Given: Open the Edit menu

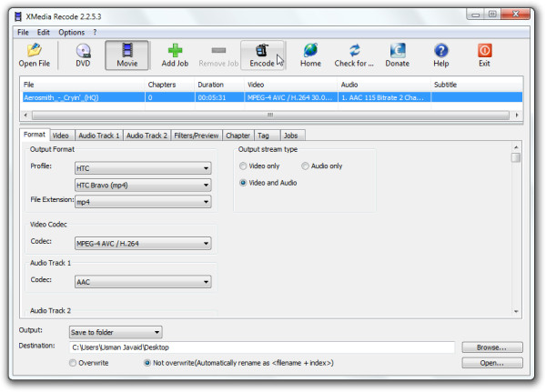Looking at the screenshot, I should 44,33.
